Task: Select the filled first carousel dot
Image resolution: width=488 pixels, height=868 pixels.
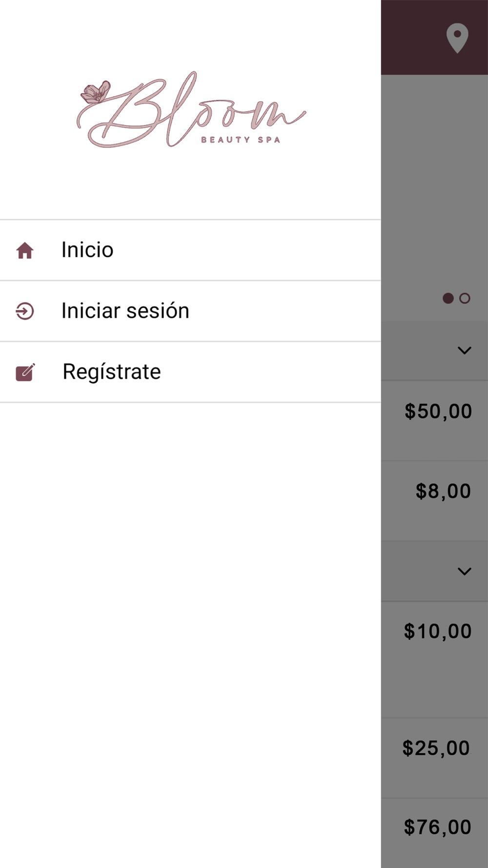Action: (x=447, y=298)
